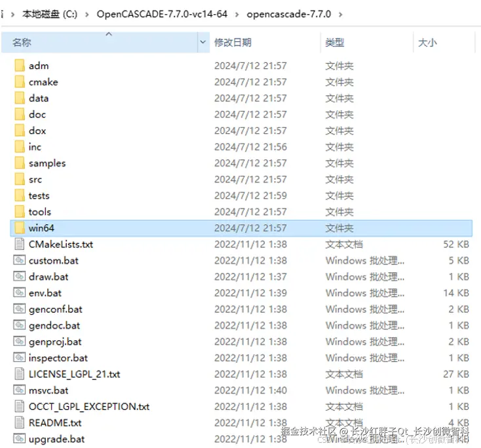Viewport: 481px width, 448px height.
Task: Navigate to 本地磁盘 (C:) breadcrumb
Action: pyautogui.click(x=50, y=14)
